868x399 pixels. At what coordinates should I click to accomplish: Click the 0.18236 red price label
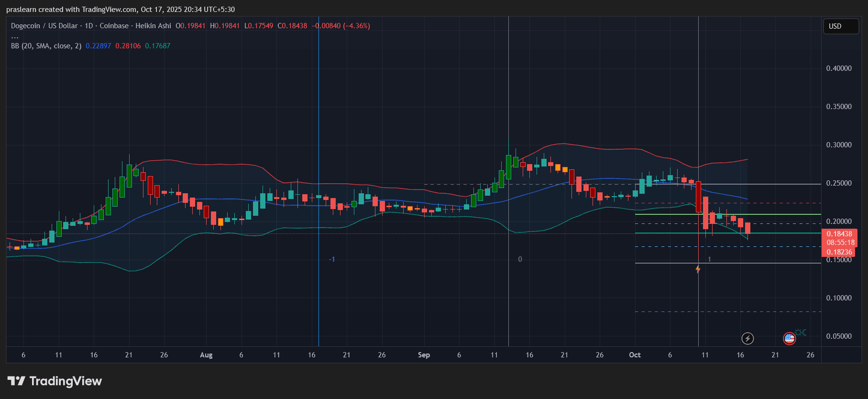839,252
